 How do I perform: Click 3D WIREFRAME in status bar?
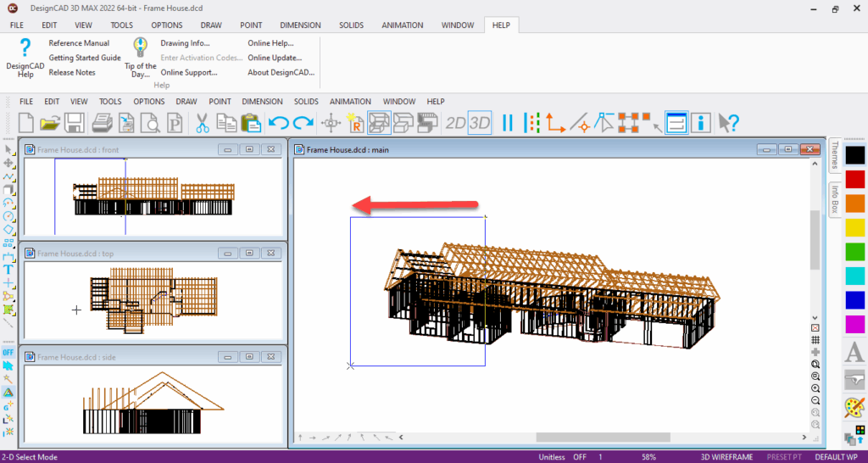point(726,457)
